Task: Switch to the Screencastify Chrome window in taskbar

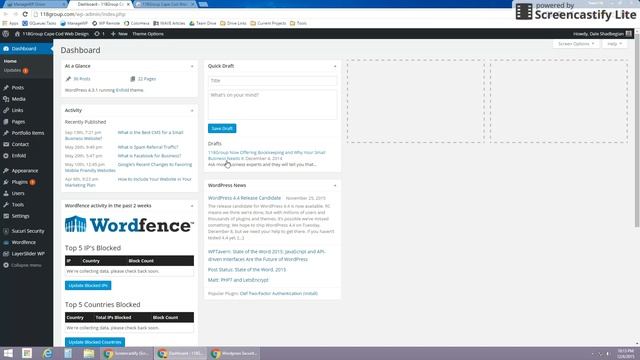Action: click(127, 353)
